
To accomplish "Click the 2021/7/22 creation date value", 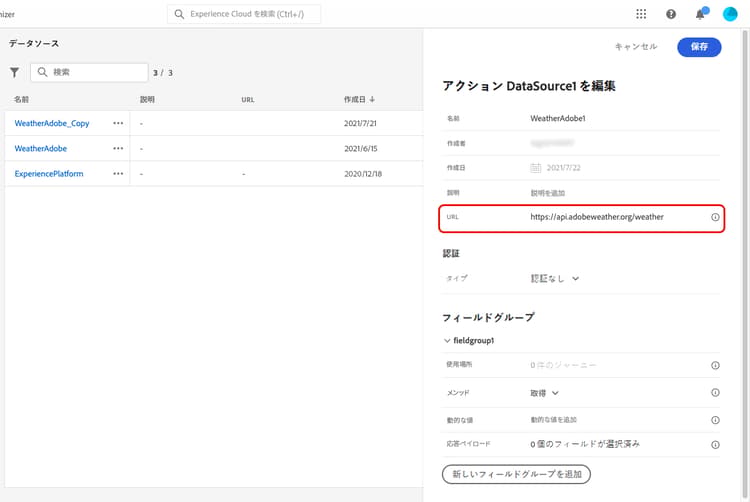I will (563, 168).
